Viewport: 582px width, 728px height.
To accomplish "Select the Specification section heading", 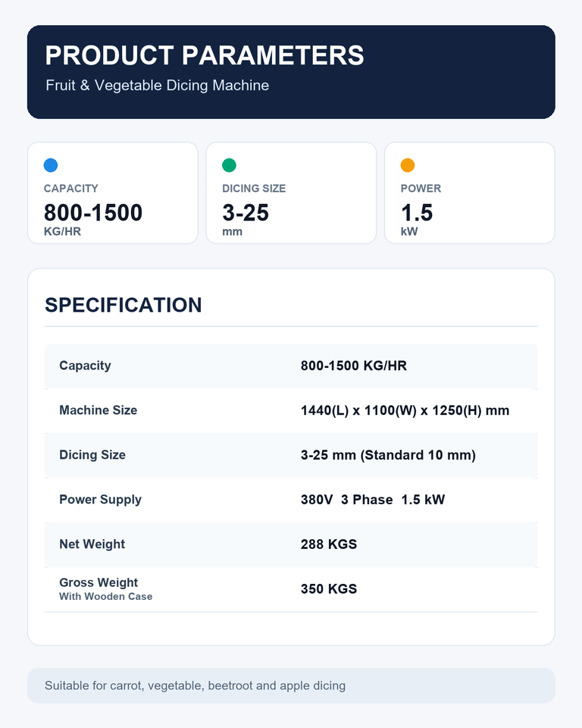I will 123,305.
